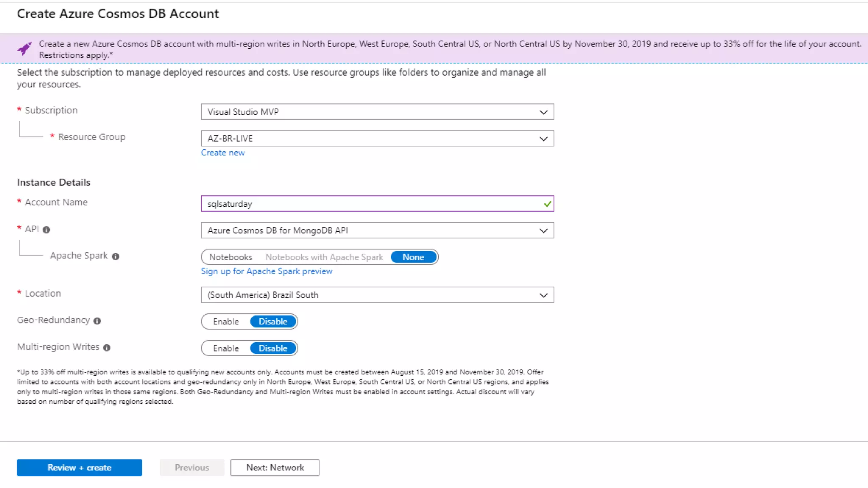Expand the Location dropdown
Screen dimensions: 868x488
pos(377,295)
